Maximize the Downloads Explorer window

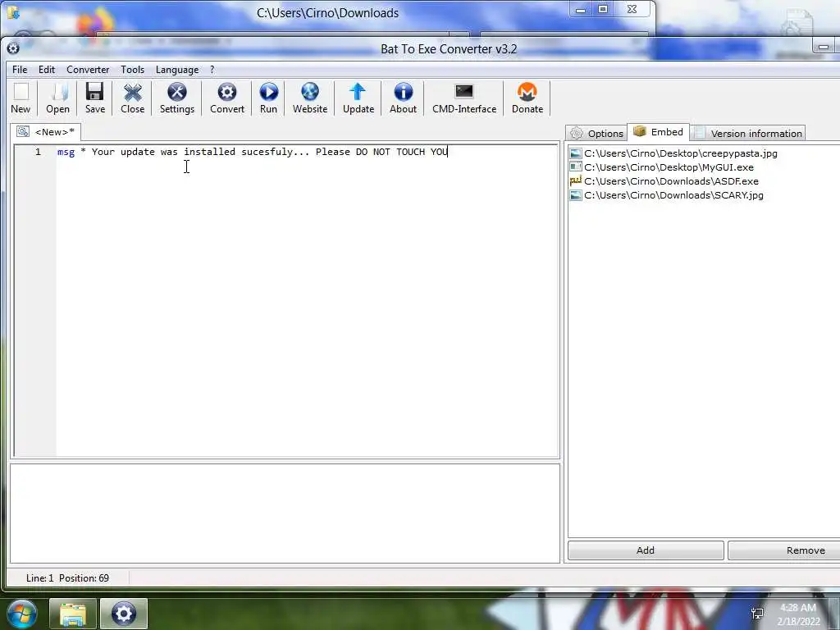click(603, 9)
